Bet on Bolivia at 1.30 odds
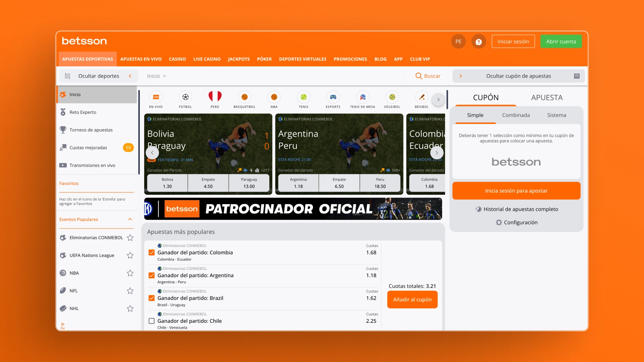Image resolution: width=644 pixels, height=362 pixels. (167, 183)
